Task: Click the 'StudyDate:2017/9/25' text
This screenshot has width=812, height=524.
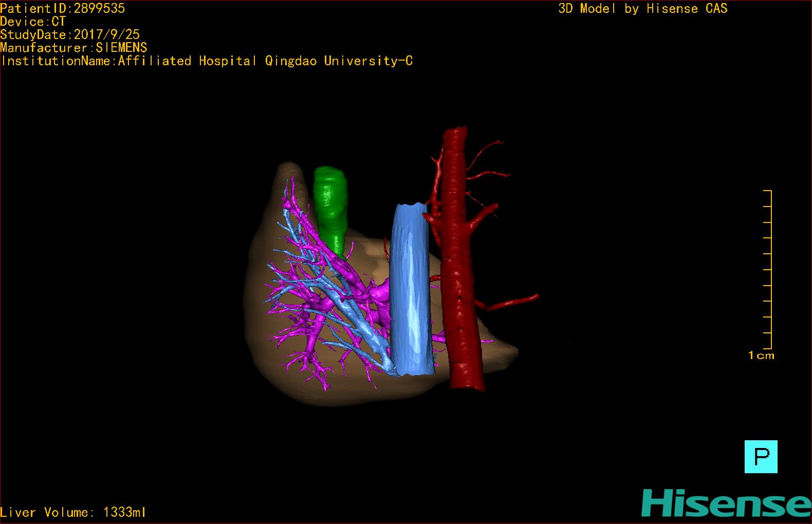Action: point(70,34)
